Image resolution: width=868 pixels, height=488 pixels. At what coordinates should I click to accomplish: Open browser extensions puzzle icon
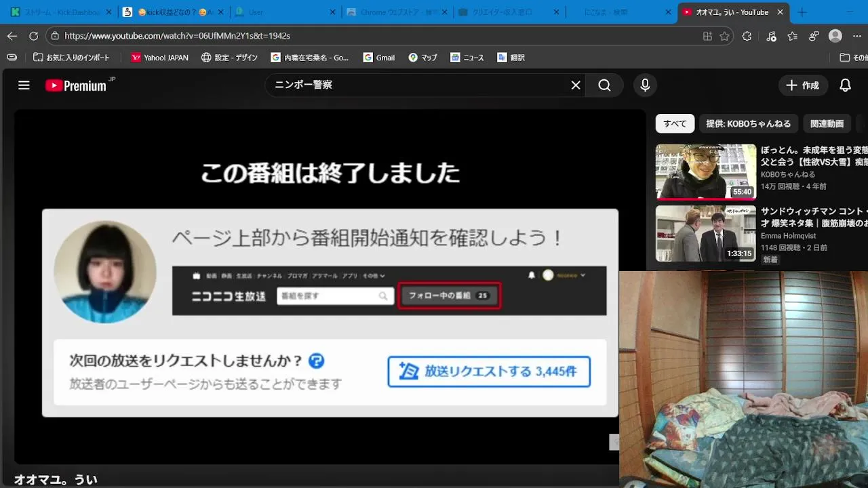[747, 36]
